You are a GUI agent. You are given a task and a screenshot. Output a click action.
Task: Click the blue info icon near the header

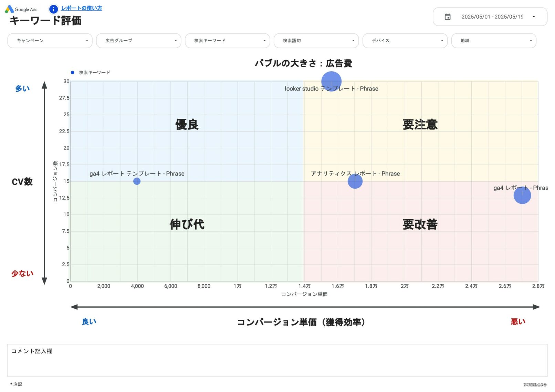(53, 9)
